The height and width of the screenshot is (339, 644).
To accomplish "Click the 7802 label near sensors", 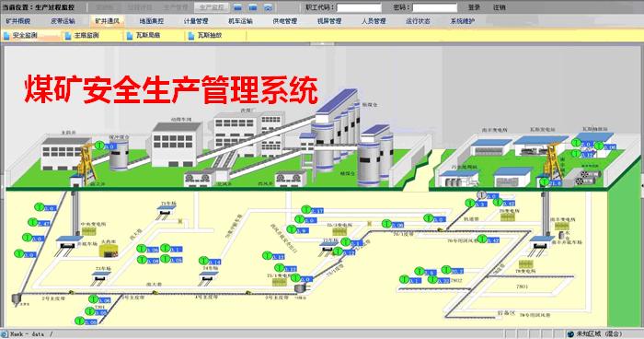I will (456, 280).
